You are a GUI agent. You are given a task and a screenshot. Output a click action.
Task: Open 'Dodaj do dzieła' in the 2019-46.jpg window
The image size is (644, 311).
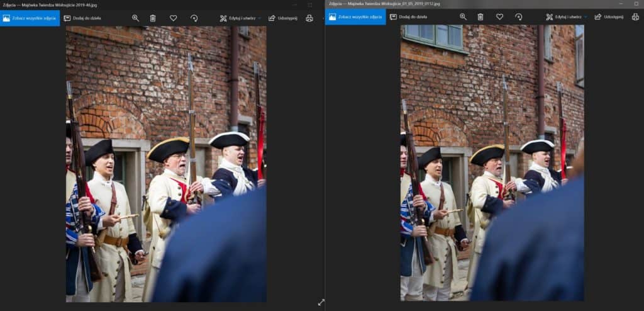pos(82,18)
